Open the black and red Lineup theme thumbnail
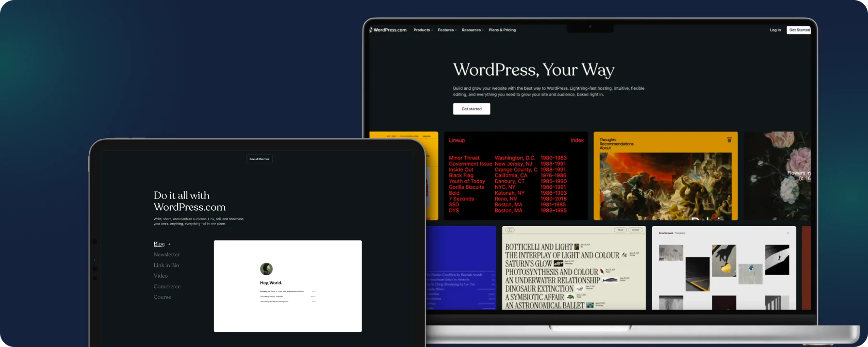The height and width of the screenshot is (347, 868). coord(516,176)
